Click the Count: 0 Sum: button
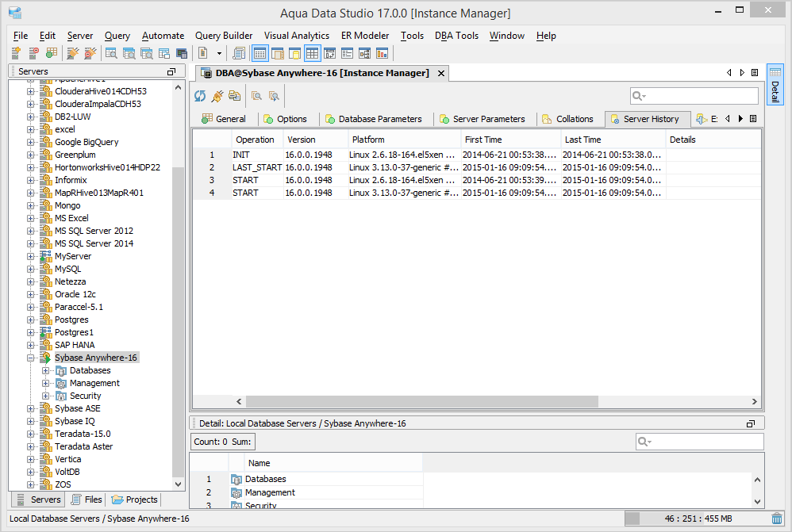Screen dimensions: 792x532 [223, 442]
